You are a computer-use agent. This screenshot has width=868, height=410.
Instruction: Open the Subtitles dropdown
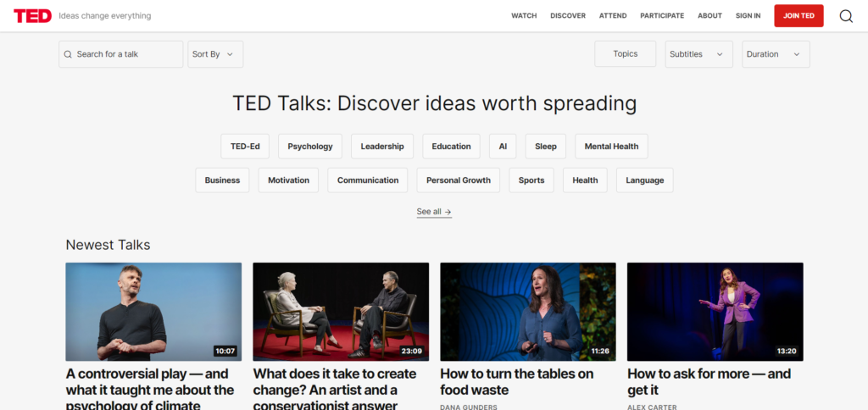point(698,54)
